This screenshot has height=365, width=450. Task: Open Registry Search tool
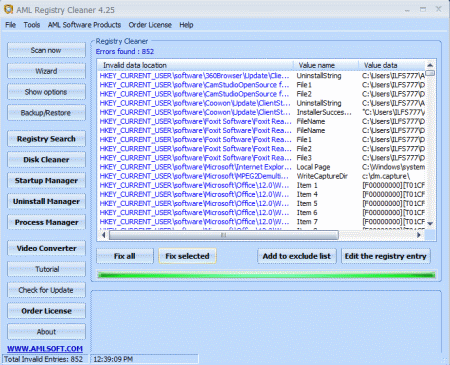(x=46, y=139)
